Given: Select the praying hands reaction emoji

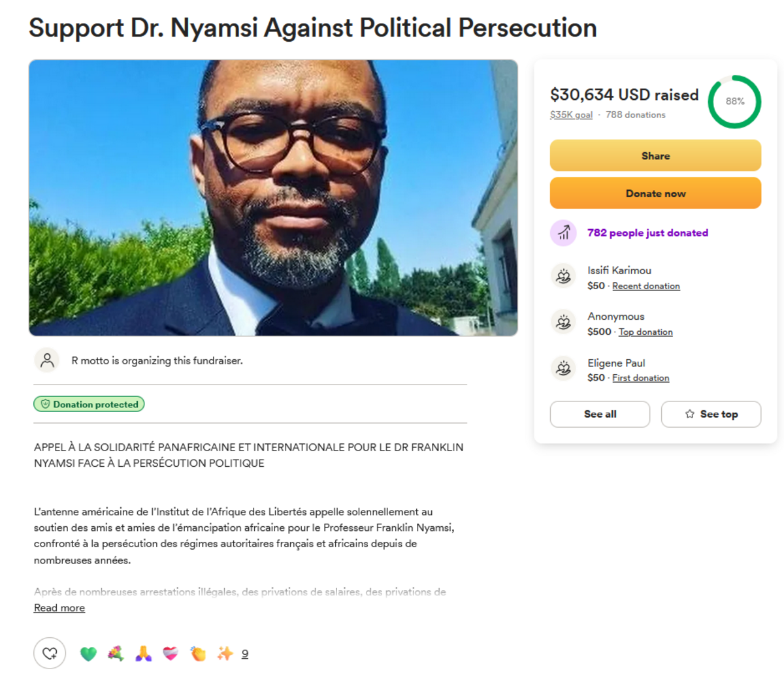Looking at the screenshot, I should tap(143, 654).
